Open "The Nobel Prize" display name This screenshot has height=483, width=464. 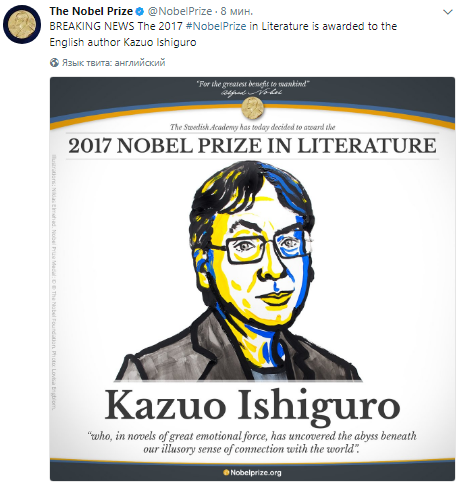(x=91, y=11)
